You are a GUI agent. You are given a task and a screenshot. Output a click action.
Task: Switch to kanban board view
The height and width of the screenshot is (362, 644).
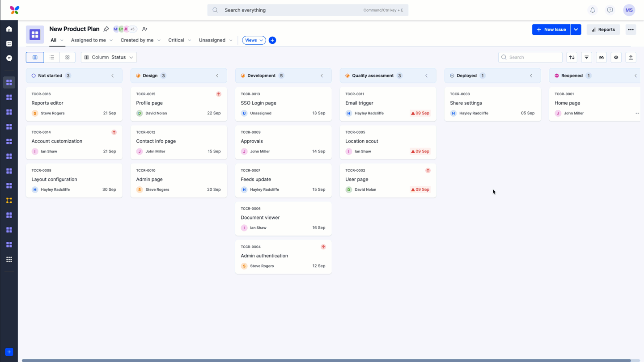tap(35, 57)
